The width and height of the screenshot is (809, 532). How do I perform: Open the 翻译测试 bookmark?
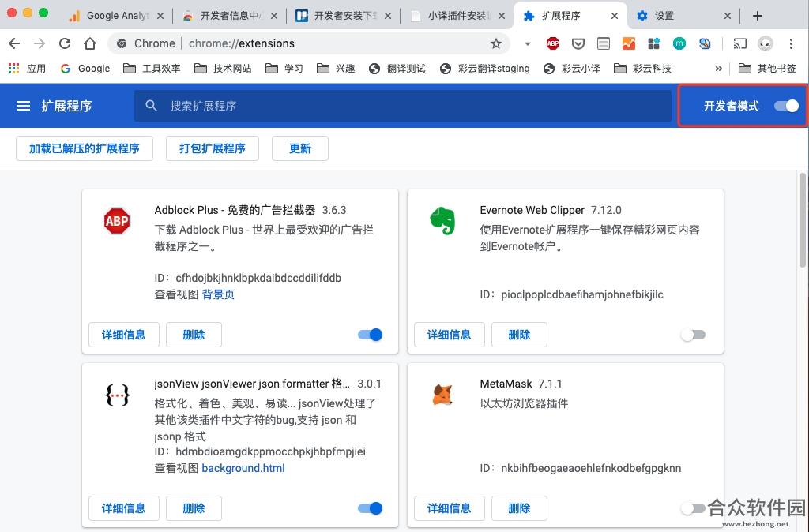397,68
